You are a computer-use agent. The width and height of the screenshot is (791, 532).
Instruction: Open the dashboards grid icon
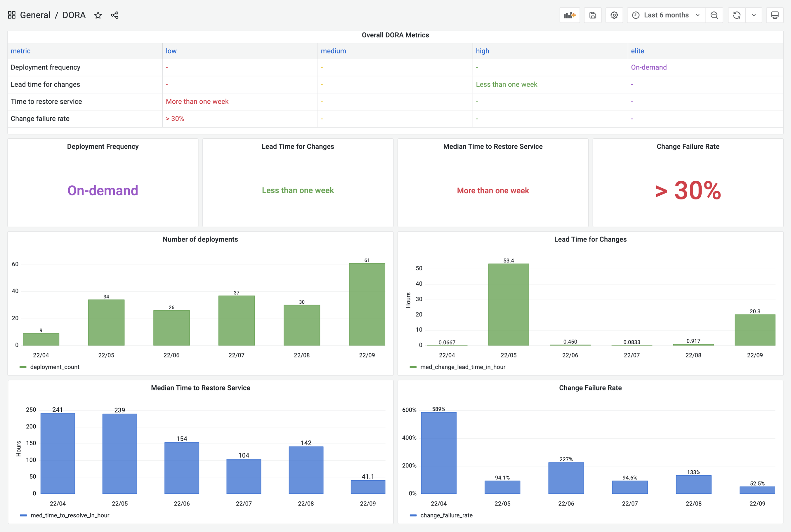coord(11,15)
